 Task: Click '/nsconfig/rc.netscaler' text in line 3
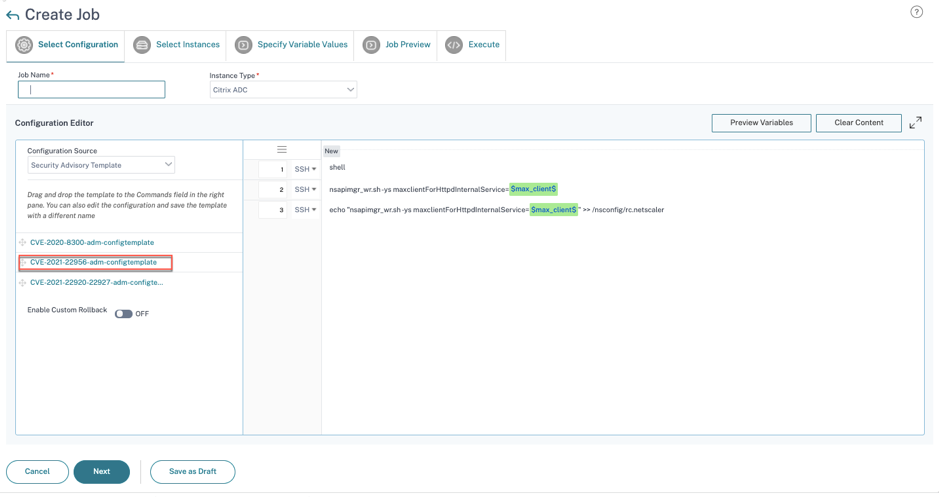628,210
